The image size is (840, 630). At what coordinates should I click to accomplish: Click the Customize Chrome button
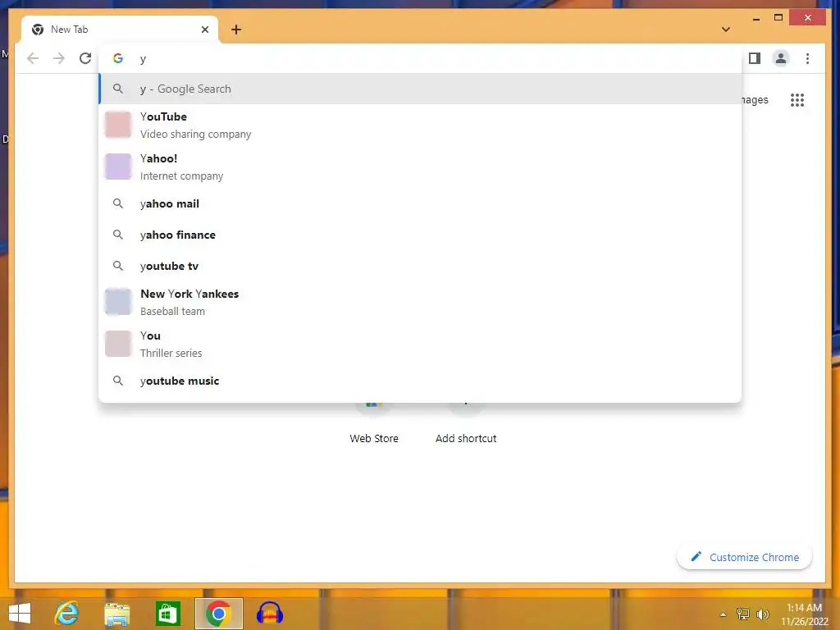tap(745, 557)
